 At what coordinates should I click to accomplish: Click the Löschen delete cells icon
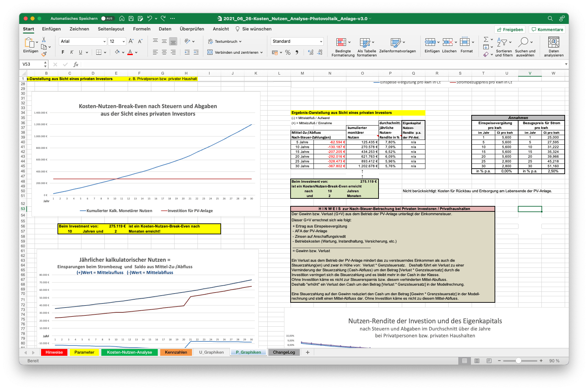pyautogui.click(x=448, y=42)
